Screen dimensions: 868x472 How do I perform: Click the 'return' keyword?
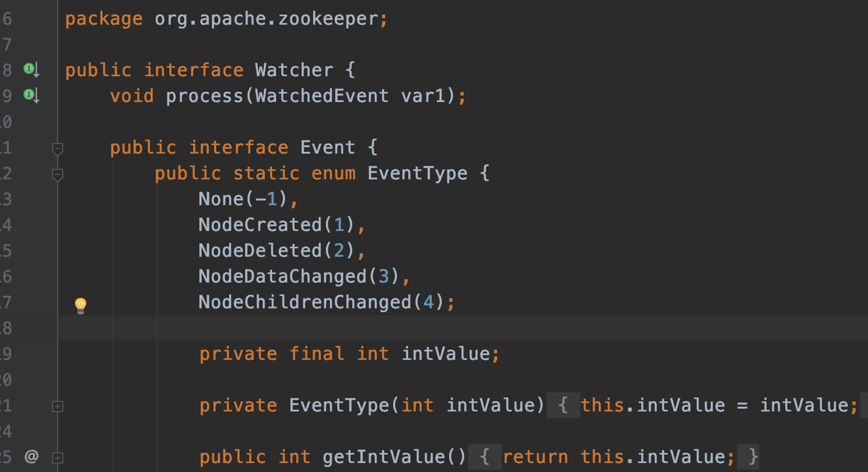coord(535,457)
